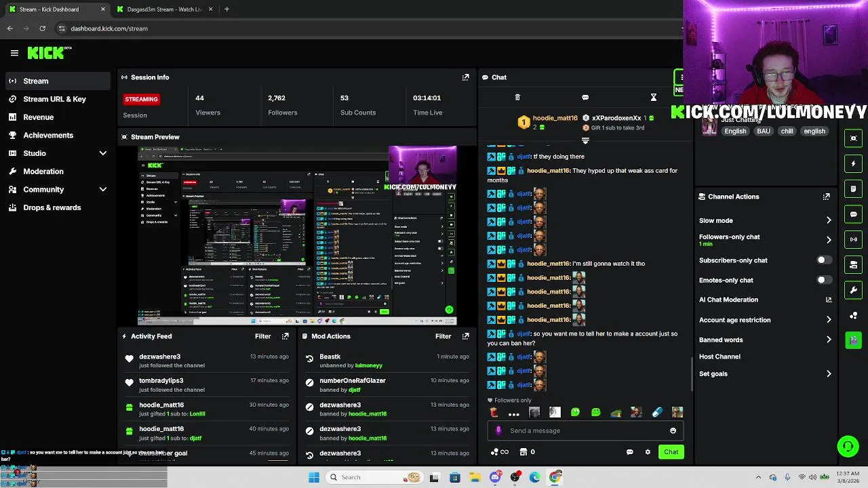Click the Lonllll gifted sub link
Screen dimensions: 868x488
click(x=197, y=413)
